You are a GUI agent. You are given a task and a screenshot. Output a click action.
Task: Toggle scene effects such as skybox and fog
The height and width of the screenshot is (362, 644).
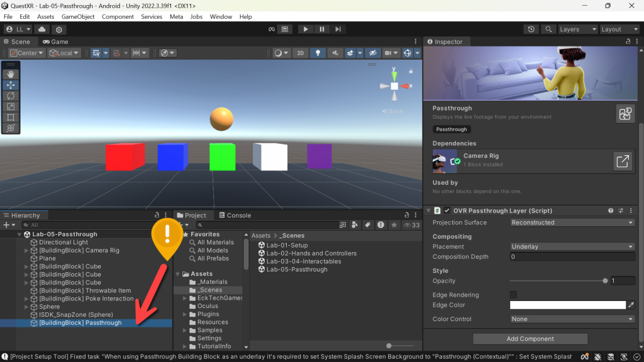tap(350, 53)
